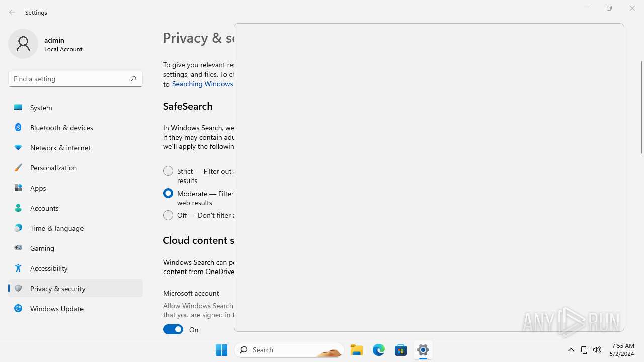Open Microsoft Edge from the taskbar

tap(379, 350)
